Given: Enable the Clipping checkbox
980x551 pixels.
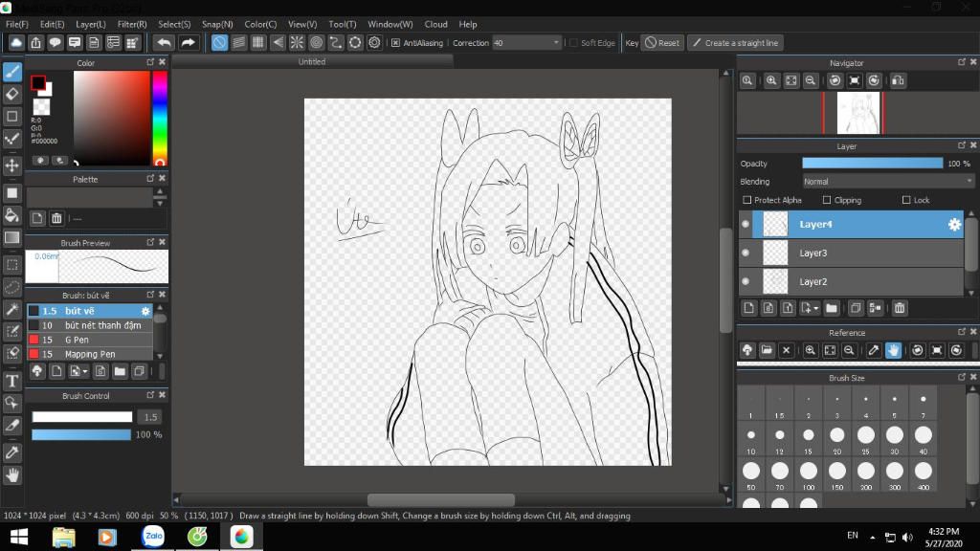Looking at the screenshot, I should tap(827, 200).
